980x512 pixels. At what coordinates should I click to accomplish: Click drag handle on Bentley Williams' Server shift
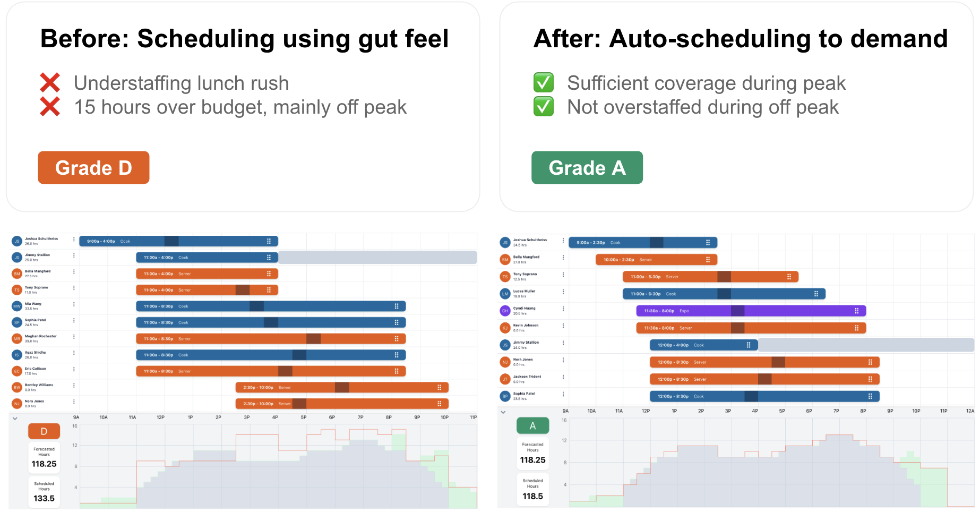pos(439,388)
